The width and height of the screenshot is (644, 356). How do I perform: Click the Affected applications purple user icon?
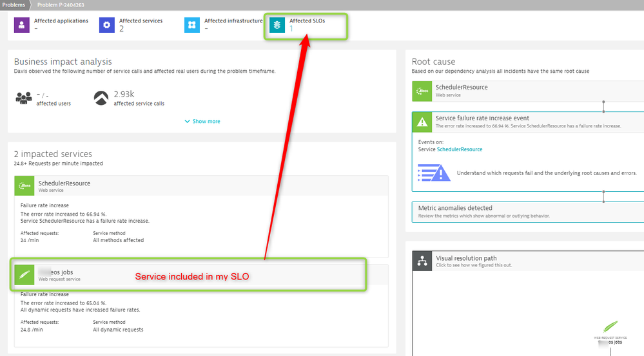(22, 25)
